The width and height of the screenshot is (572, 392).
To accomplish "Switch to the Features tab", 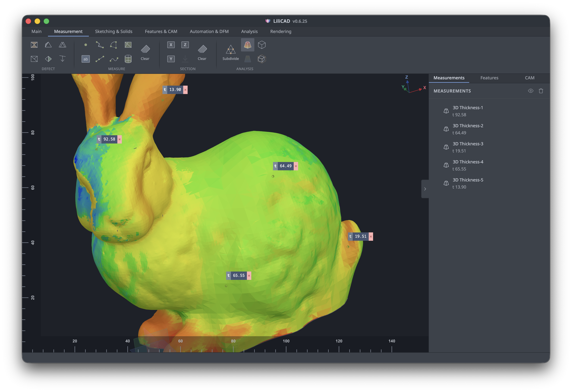I will [x=489, y=78].
